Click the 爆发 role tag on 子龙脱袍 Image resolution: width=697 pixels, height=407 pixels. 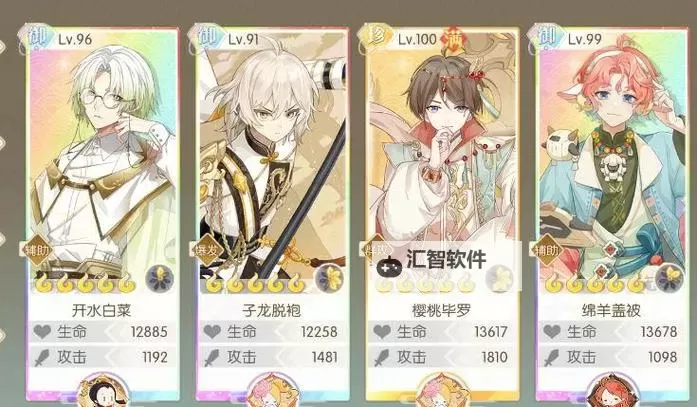207,250
